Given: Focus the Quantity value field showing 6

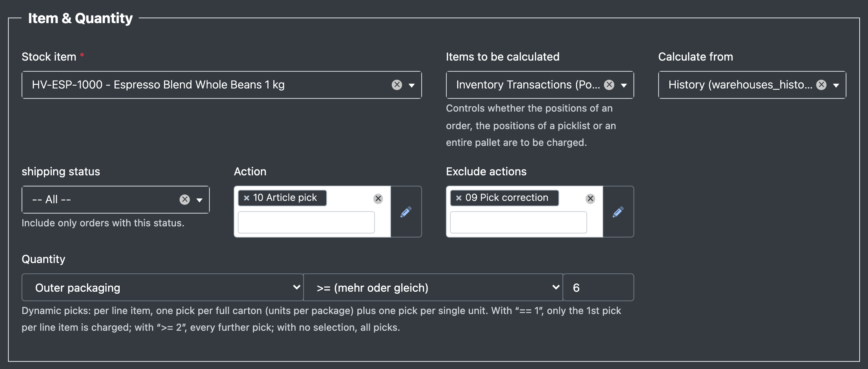Looking at the screenshot, I should tap(598, 287).
